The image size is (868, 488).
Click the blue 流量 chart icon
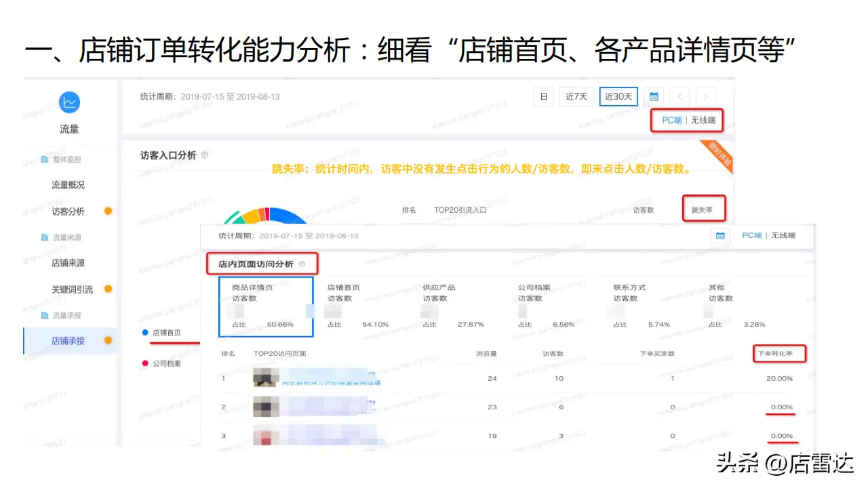(x=69, y=102)
